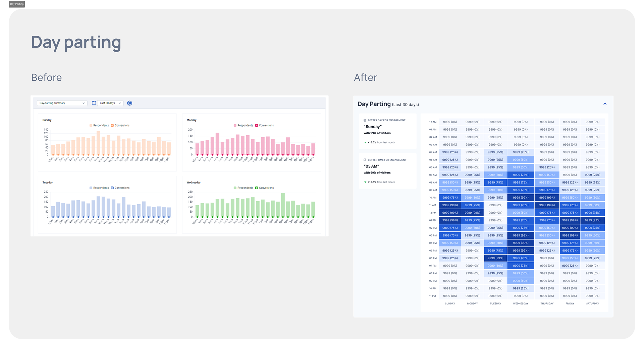Click green down arrow in Better Time card
The image size is (644, 348).
click(x=365, y=182)
